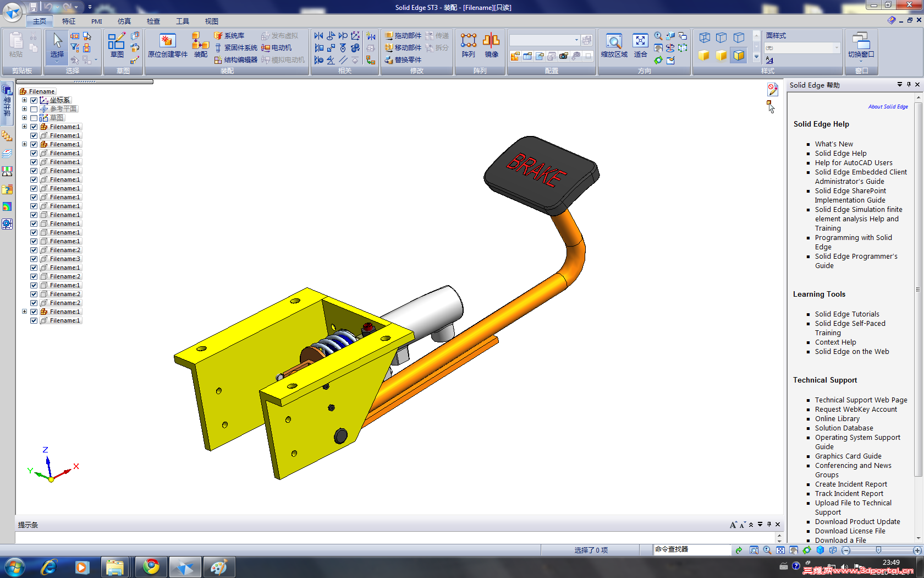Screen dimensions: 924x578
Task: Toggle the 坐标系 checkbox
Action: [x=34, y=100]
